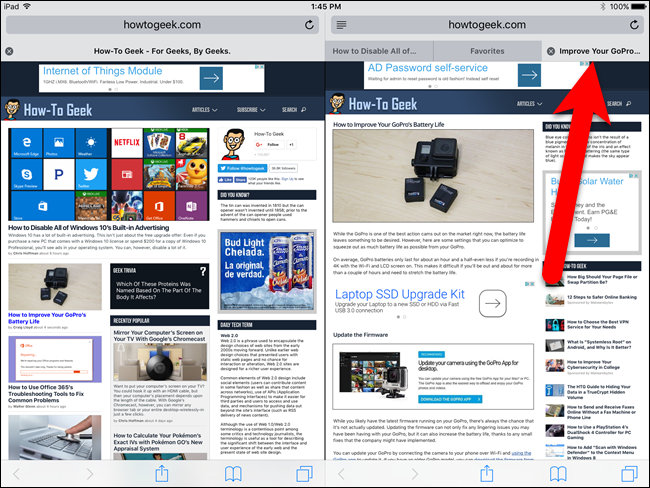Tap Download the GoPro App button

tap(450, 399)
